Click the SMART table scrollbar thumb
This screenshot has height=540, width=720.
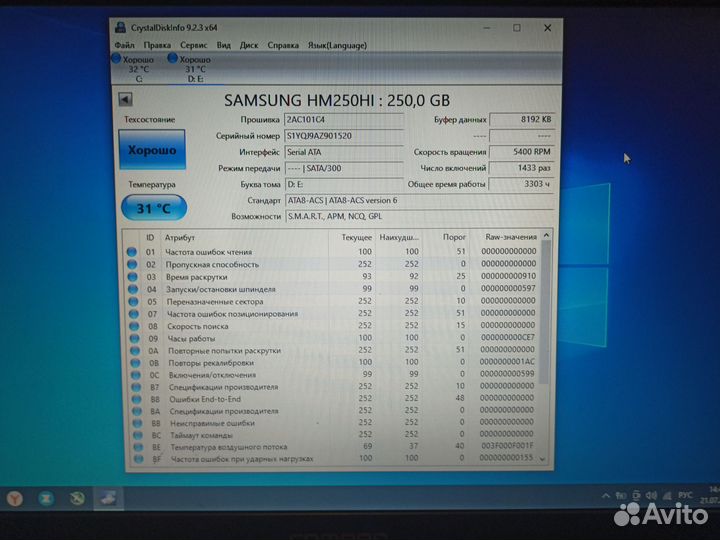click(545, 312)
